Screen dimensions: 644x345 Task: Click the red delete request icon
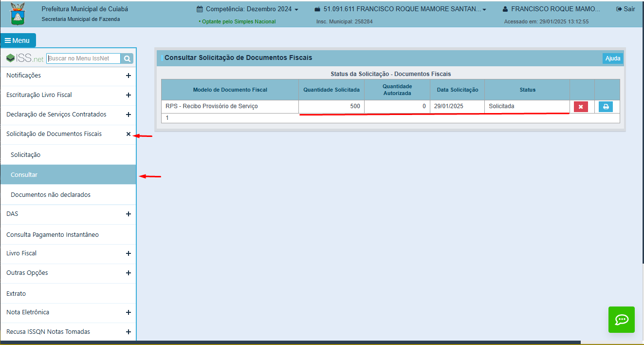(x=581, y=107)
